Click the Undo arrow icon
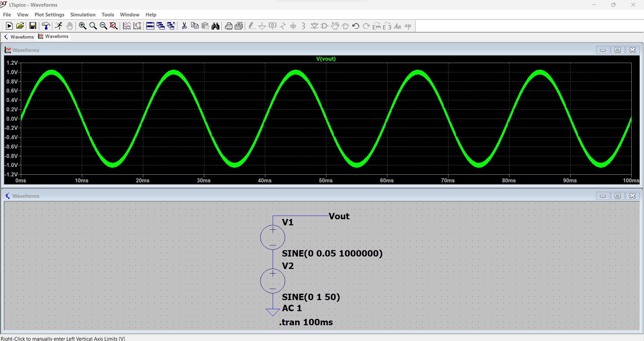The width and height of the screenshot is (644, 341). click(356, 26)
